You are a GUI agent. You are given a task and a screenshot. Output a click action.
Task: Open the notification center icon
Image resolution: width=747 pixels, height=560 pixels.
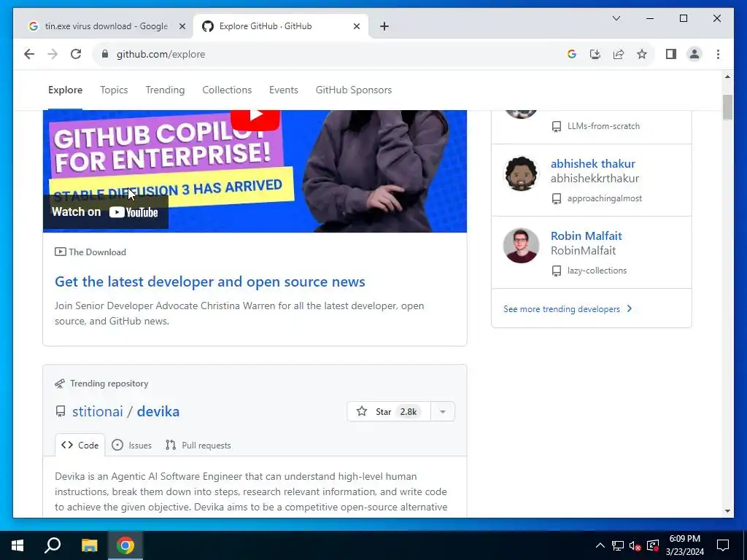(x=723, y=545)
